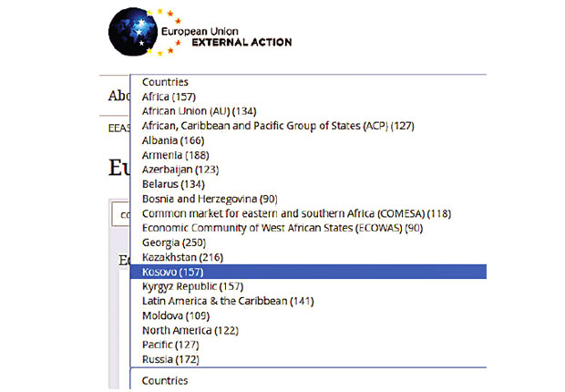Select Russia (172) from the list
The image size is (565, 392).
coord(170,359)
